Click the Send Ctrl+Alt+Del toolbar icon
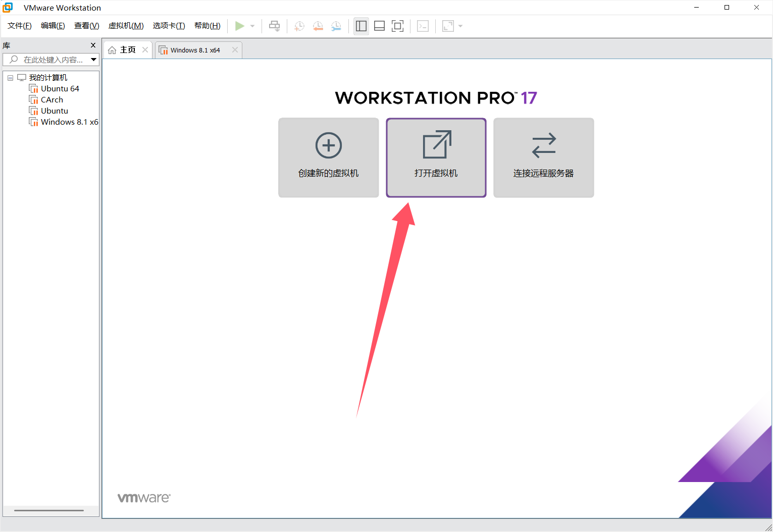Image resolution: width=773 pixels, height=532 pixels. (274, 26)
